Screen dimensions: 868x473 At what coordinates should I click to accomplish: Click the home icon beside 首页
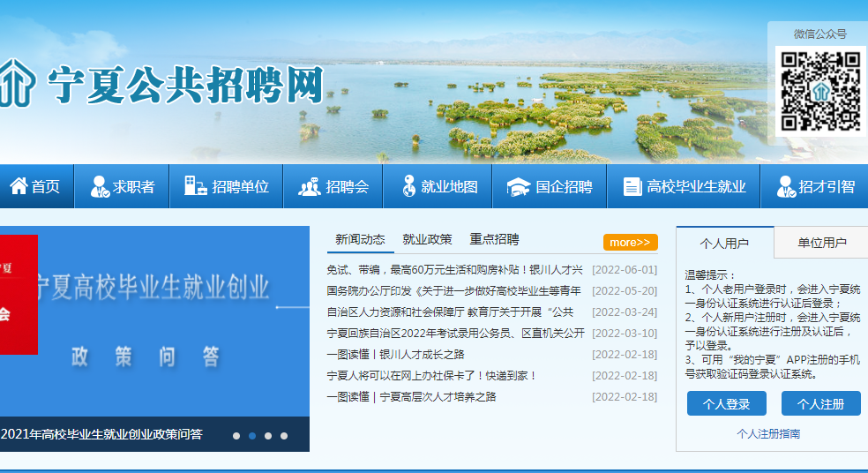[19, 186]
